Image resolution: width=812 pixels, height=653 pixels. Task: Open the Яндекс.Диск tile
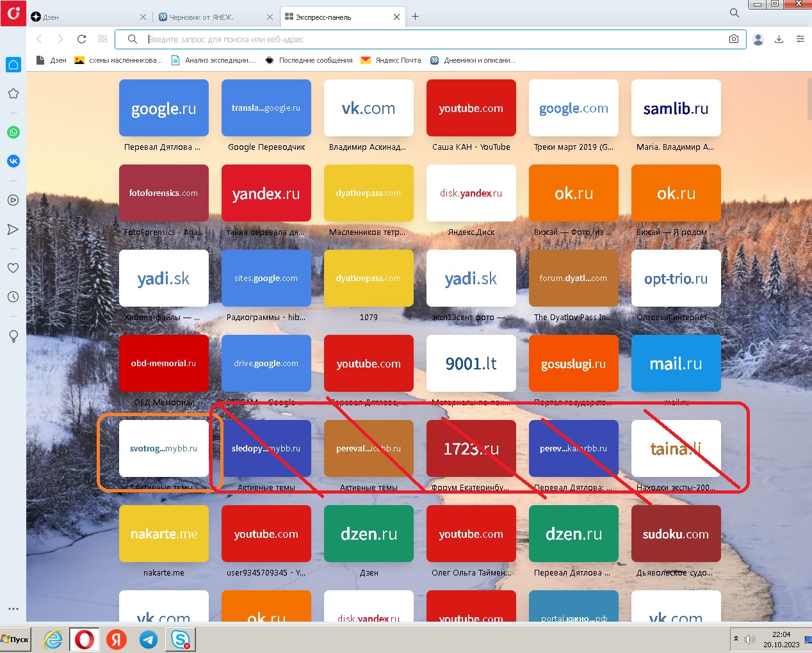tap(471, 193)
